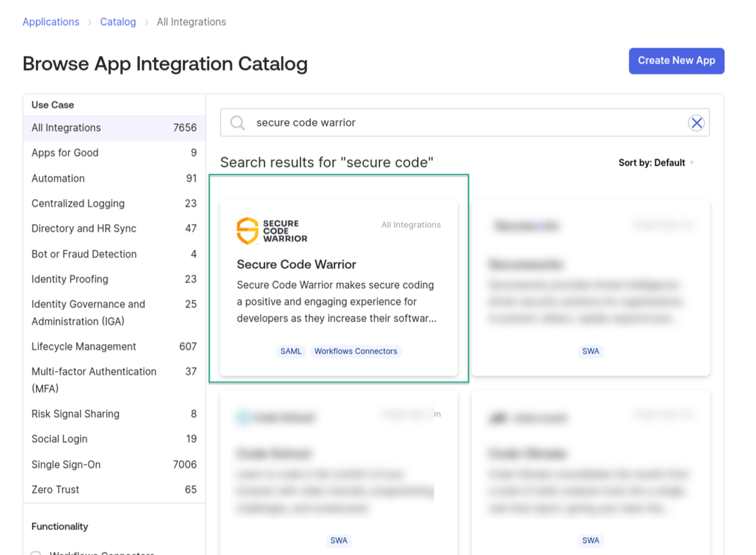Select Identity Governance and Administration (IGA) filter

(x=114, y=313)
